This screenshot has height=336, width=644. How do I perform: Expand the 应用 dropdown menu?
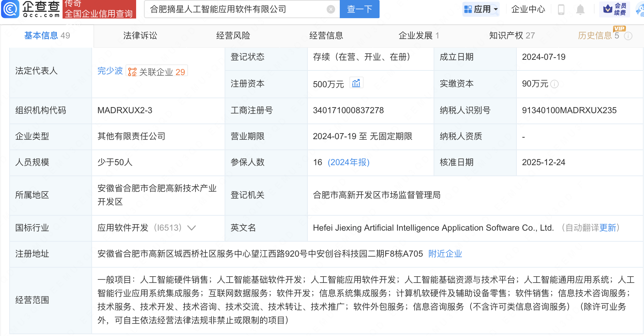pyautogui.click(x=481, y=9)
